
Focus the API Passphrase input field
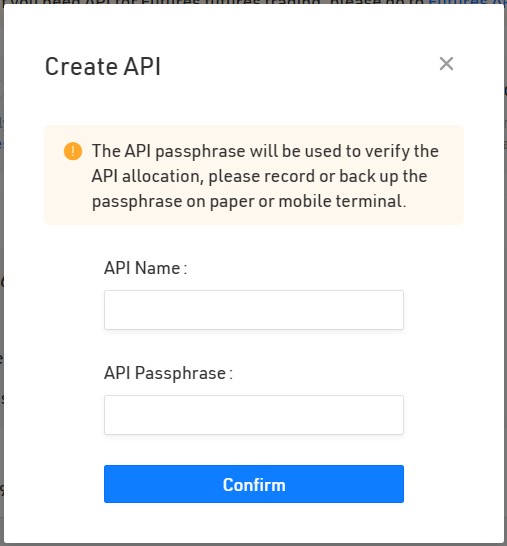click(254, 415)
